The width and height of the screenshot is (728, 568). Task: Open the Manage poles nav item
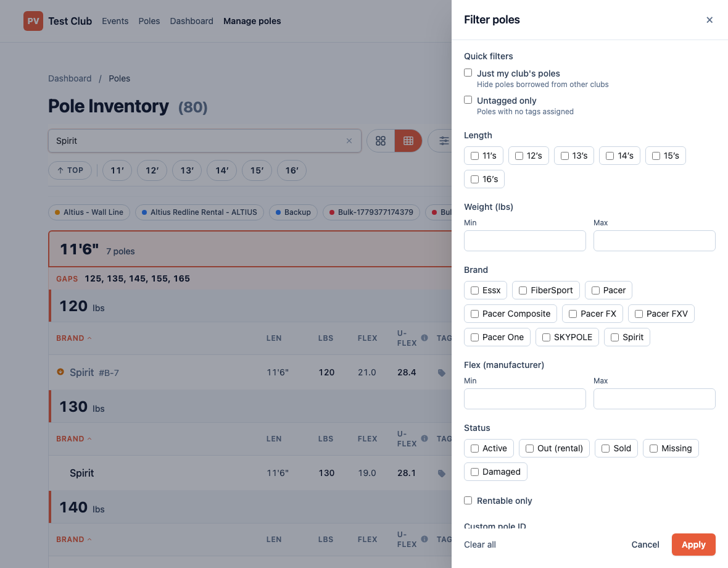(x=252, y=22)
